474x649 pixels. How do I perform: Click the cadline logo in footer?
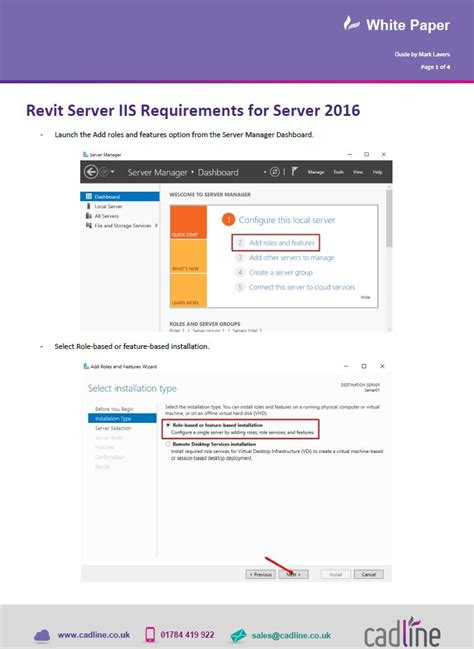[x=402, y=632]
